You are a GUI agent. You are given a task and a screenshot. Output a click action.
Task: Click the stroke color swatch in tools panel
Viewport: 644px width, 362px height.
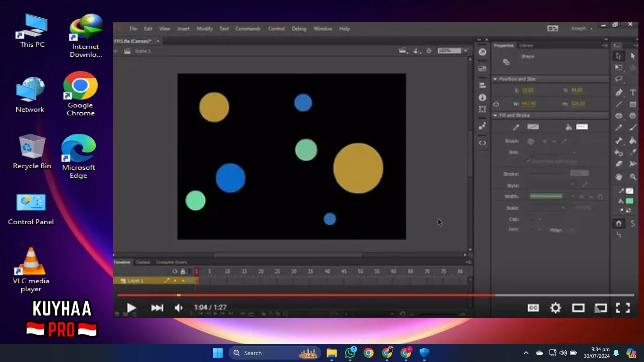(629, 191)
